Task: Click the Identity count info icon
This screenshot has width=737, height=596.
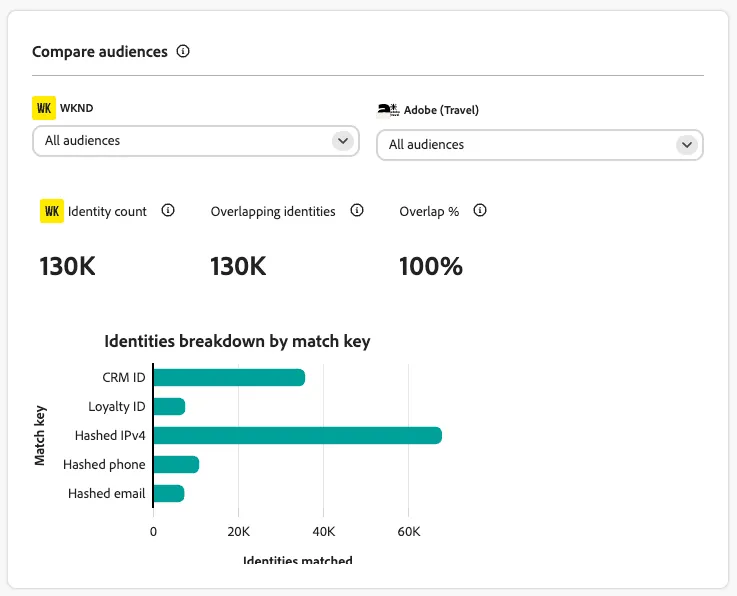Action: pyautogui.click(x=168, y=210)
